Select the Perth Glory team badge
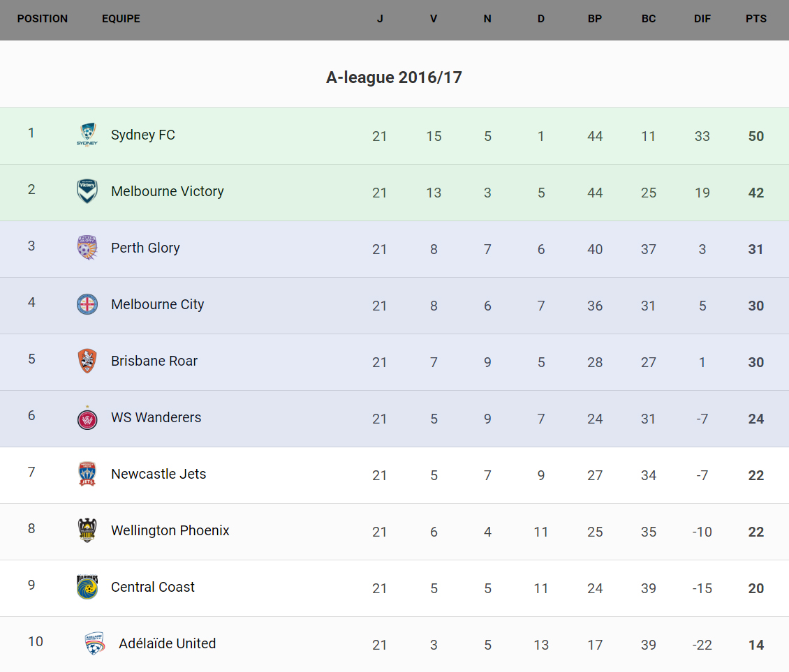 pyautogui.click(x=87, y=248)
